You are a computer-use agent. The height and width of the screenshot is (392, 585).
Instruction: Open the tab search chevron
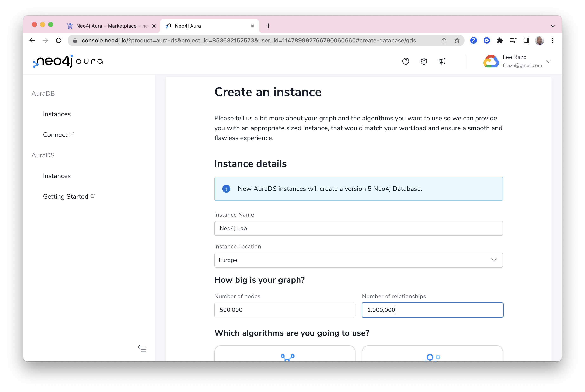pos(553,26)
